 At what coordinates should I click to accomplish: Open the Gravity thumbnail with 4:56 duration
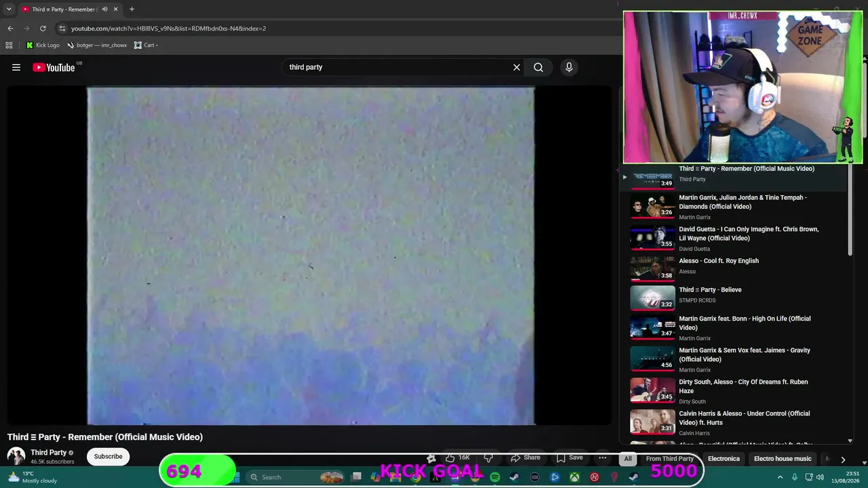[652, 359]
